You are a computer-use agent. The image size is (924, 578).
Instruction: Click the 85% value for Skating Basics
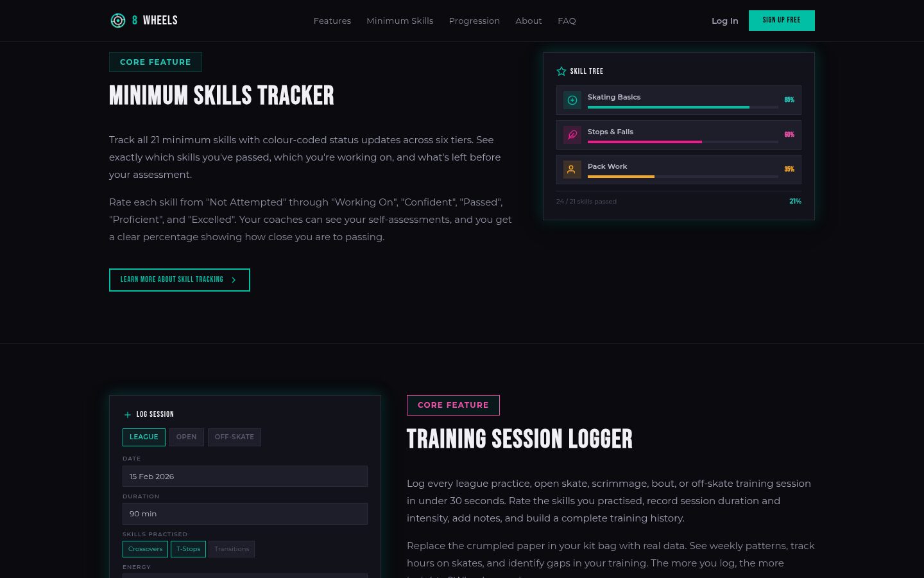click(789, 100)
